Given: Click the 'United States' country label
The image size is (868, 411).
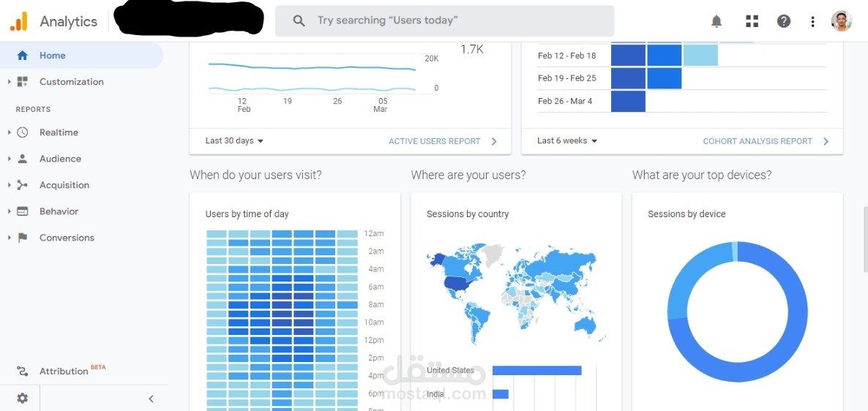Looking at the screenshot, I should [x=451, y=371].
